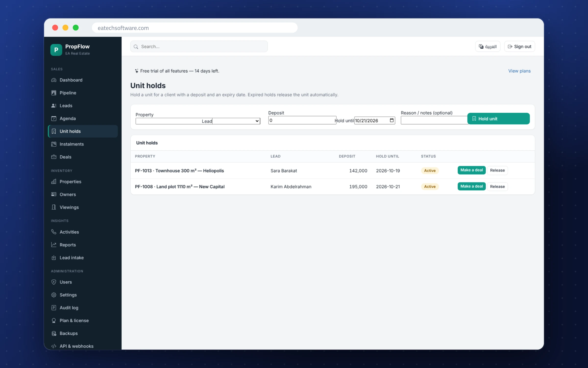Go to the Leads menu item
Image resolution: width=588 pixels, height=368 pixels.
pos(83,105)
